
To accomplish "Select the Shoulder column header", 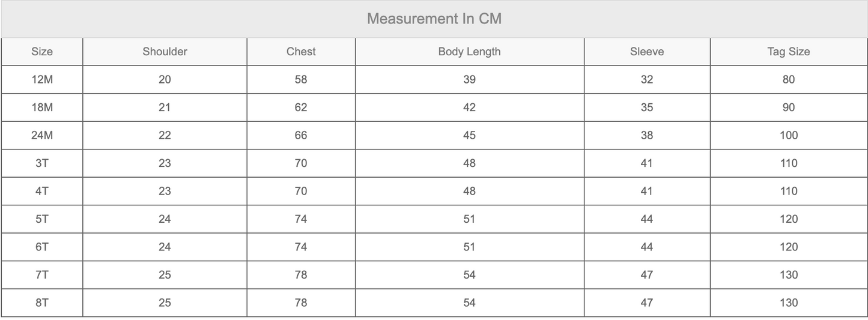I will (165, 52).
